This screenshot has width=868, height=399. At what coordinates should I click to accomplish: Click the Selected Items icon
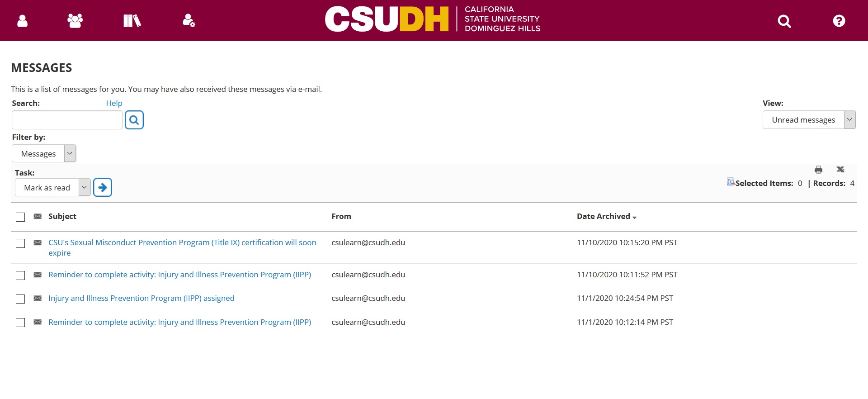[x=731, y=181]
